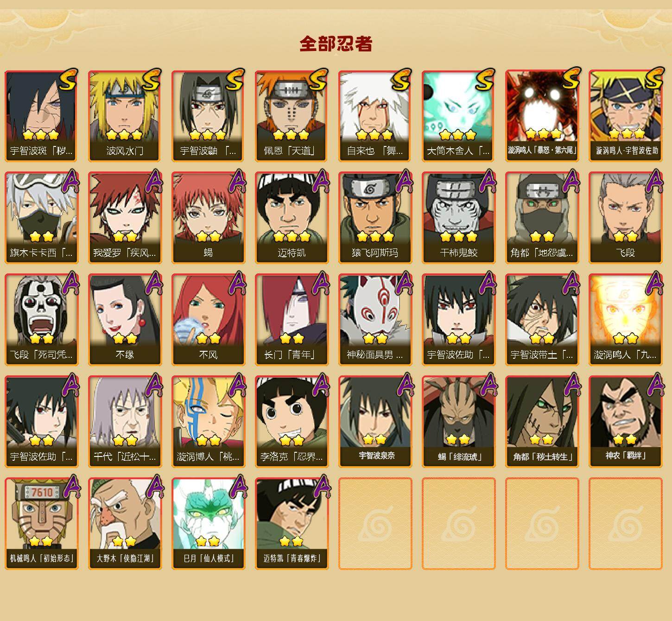Select the 波风水门 ninja card
Screen dimensions: 672x621
125,116
